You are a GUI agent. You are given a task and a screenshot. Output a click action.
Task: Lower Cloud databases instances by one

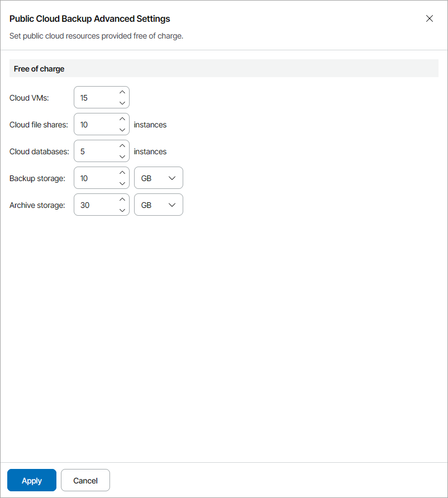click(122, 156)
